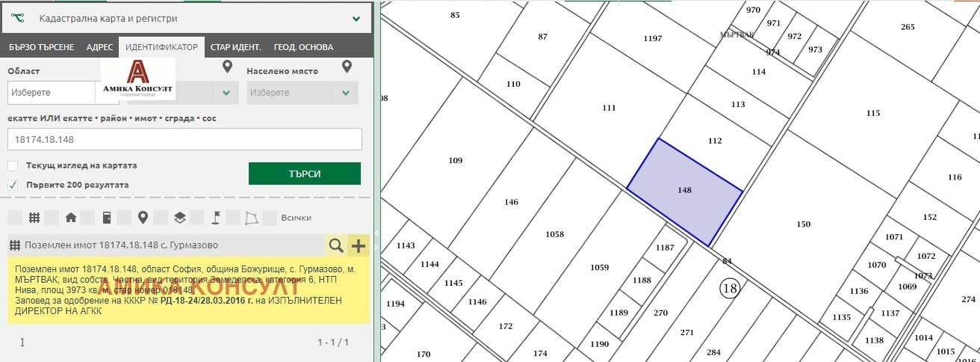980x362 pixels.
Task: Uncheck 'Първите 200 резултата' checkbox
Action: pos(13,185)
